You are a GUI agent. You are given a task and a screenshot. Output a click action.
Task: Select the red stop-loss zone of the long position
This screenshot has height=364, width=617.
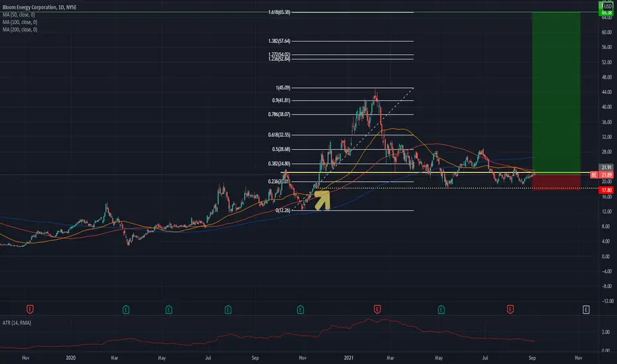(x=556, y=181)
